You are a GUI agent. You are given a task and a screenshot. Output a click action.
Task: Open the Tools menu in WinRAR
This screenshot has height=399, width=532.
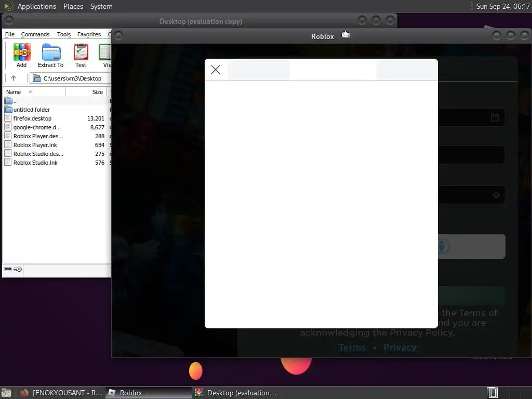coord(64,34)
